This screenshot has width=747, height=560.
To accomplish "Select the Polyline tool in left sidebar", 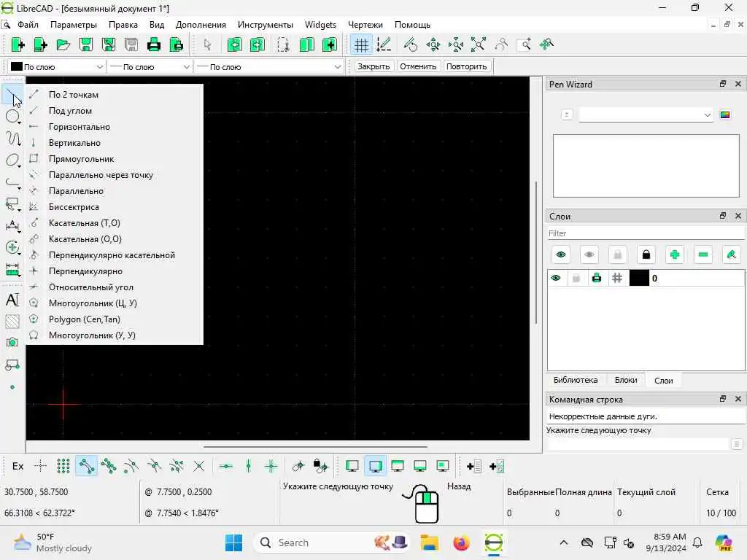I will tap(12, 182).
